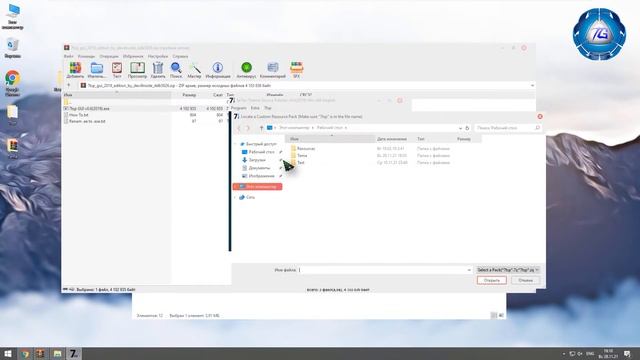Click the Find (Поиск) magnifier icon

tap(176, 70)
